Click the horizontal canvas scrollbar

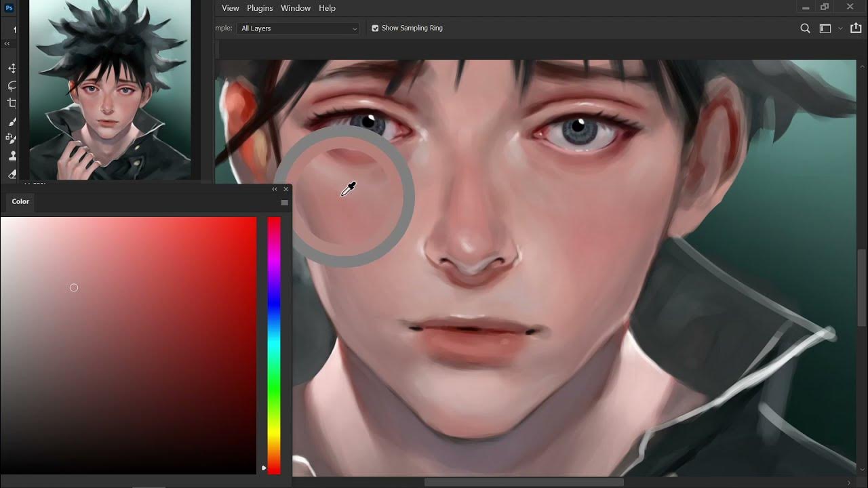pos(524,483)
